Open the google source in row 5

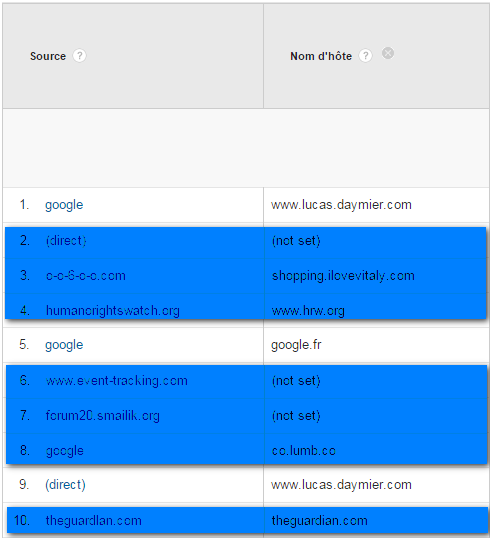coord(64,345)
